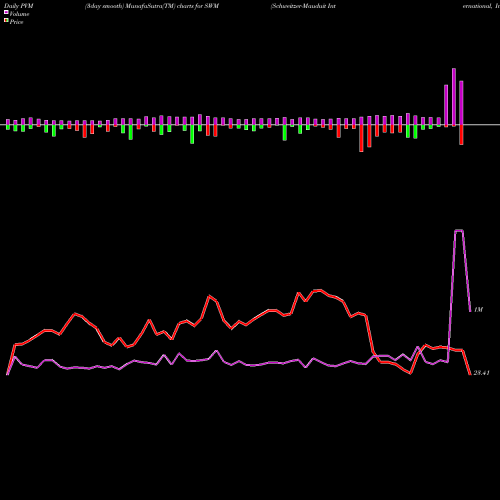Click the peak of the magenta volume line
Screen dimensions: 500x500
coord(459,230)
